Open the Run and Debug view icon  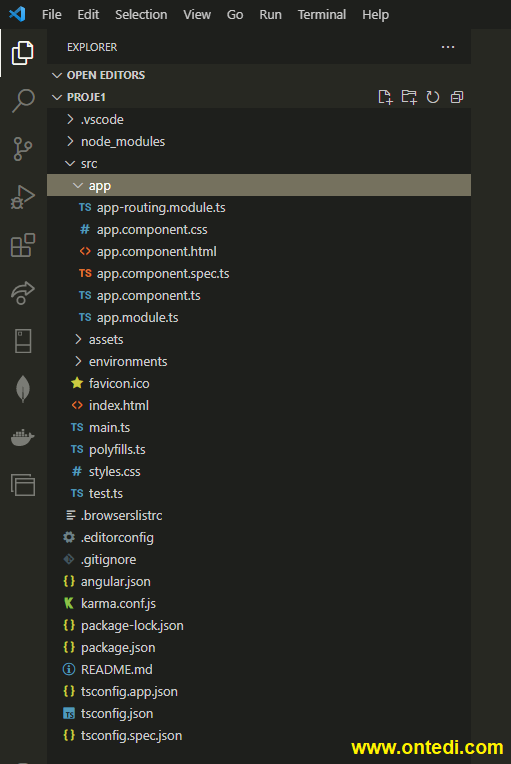pos(22,197)
